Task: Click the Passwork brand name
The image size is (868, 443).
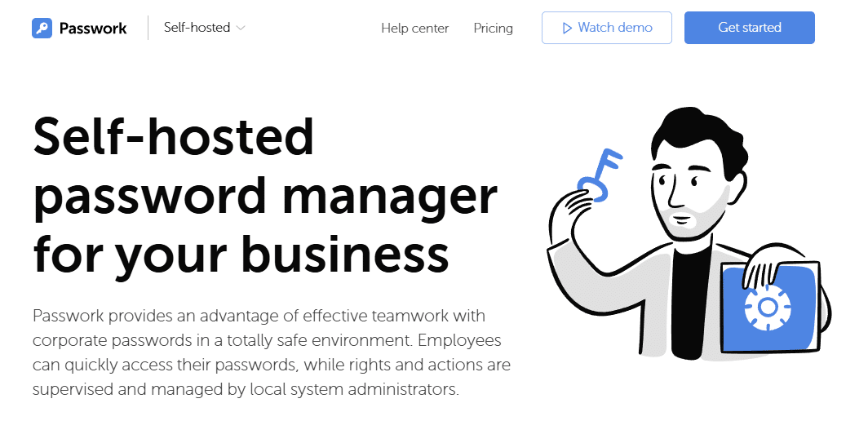Action: [93, 29]
